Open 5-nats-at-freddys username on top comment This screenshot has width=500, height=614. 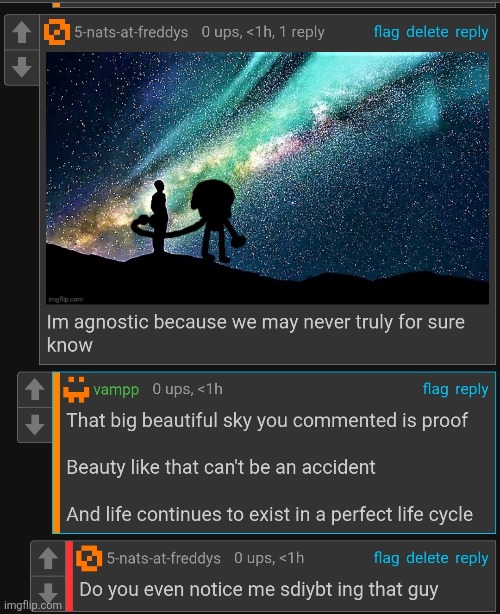click(131, 32)
